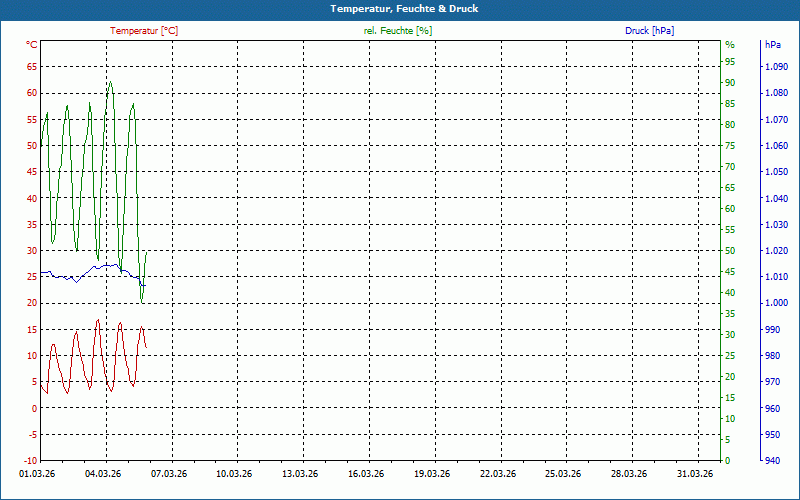
Task: Click the 04.03.26 date label
Action: click(103, 474)
